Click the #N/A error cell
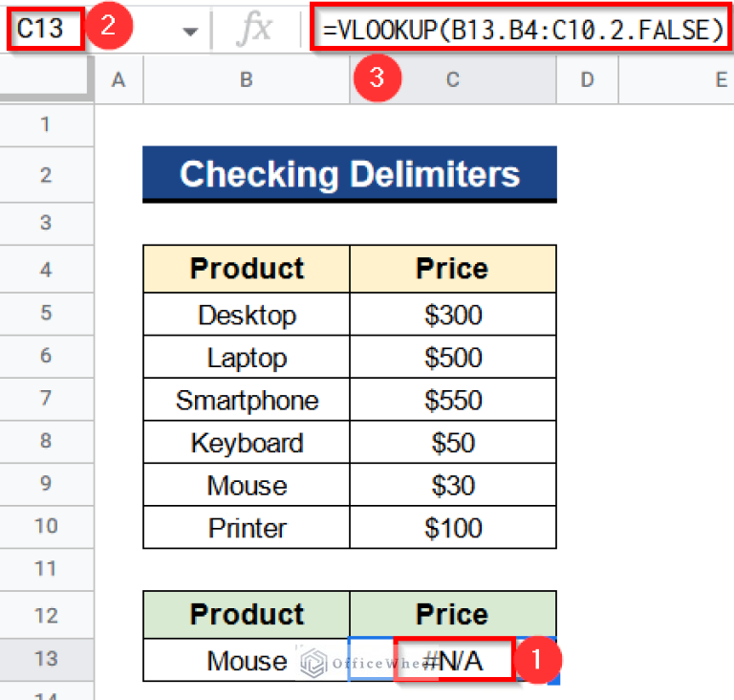Image resolution: width=734 pixels, height=700 pixels. (x=452, y=660)
